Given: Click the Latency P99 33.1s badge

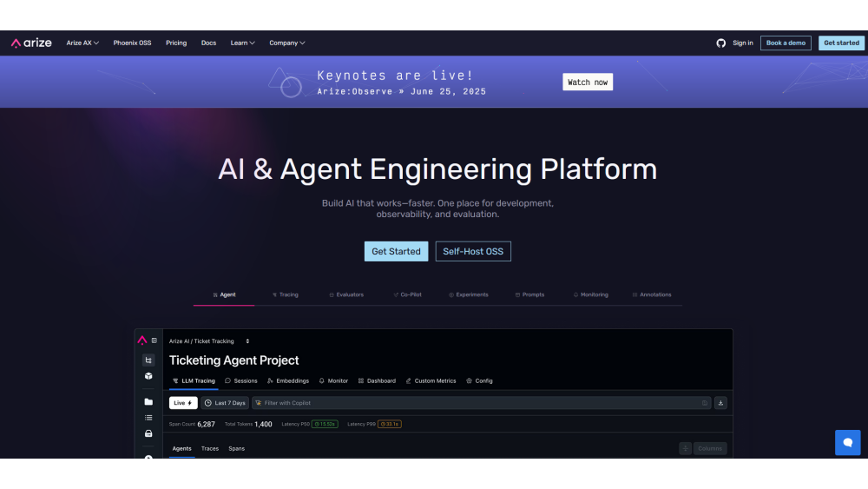Looking at the screenshot, I should [389, 424].
